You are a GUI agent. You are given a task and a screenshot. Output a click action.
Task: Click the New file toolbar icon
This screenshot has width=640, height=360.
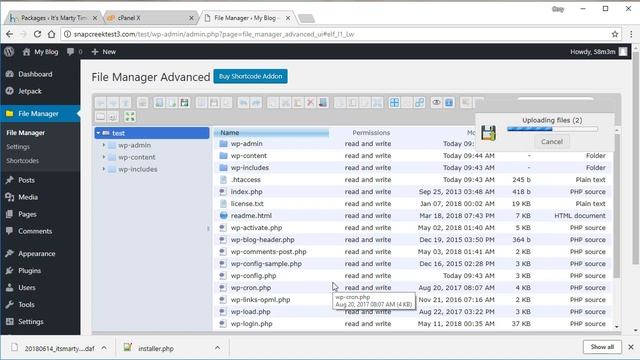click(x=172, y=102)
